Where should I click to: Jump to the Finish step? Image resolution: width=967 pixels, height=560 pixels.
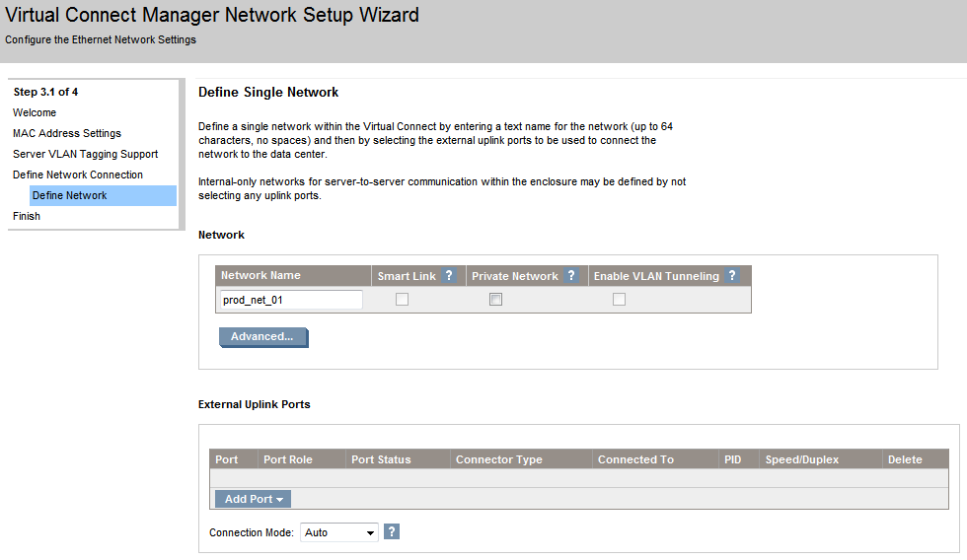click(27, 216)
